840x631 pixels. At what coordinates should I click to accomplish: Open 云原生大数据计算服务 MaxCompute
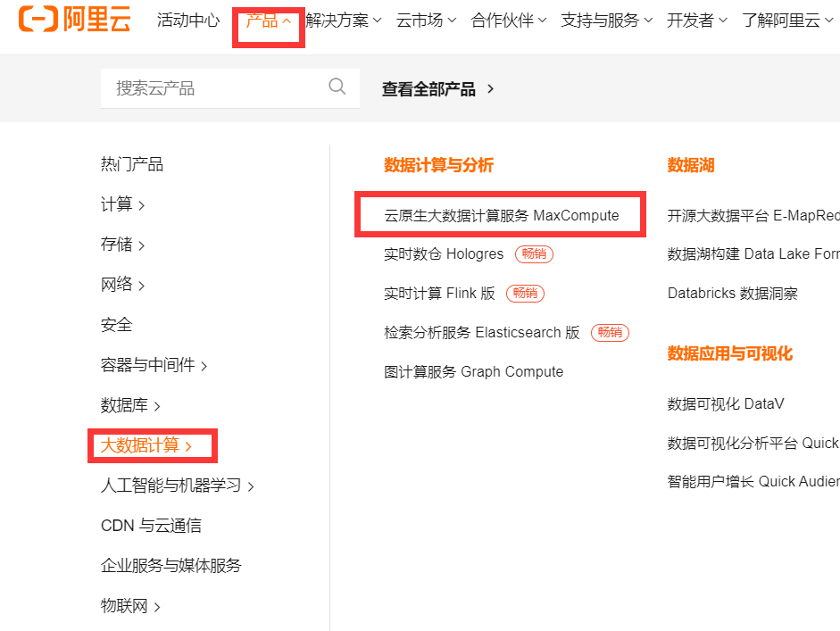[502, 215]
